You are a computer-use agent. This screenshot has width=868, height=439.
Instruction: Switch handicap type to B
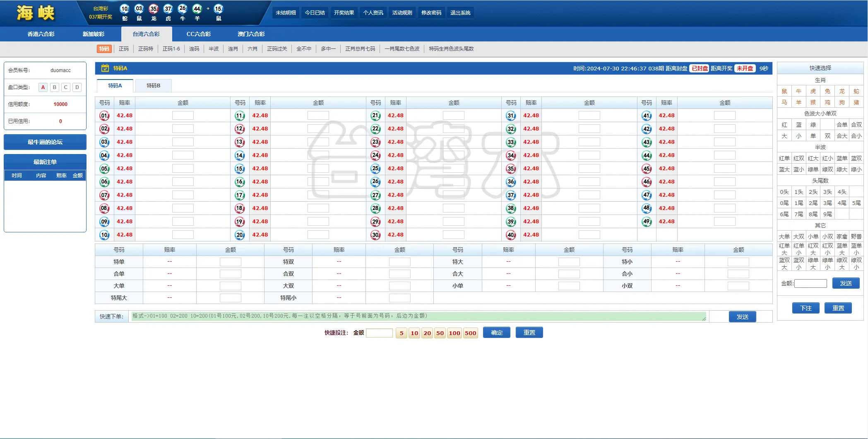point(54,87)
